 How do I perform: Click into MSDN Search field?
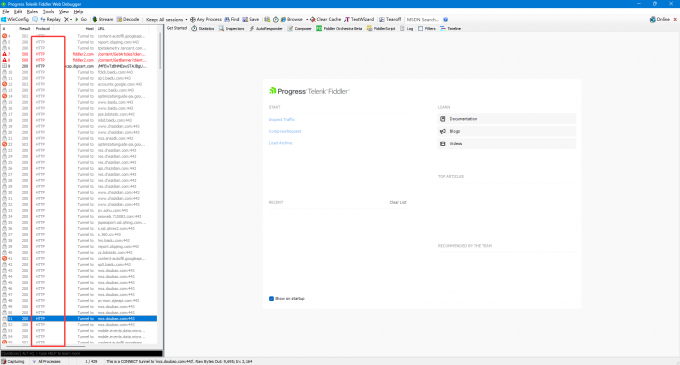click(x=423, y=20)
